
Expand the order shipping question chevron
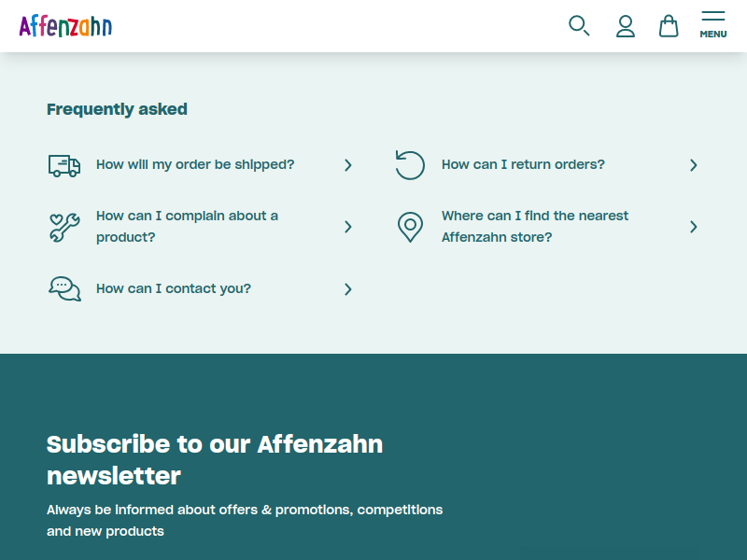point(348,165)
